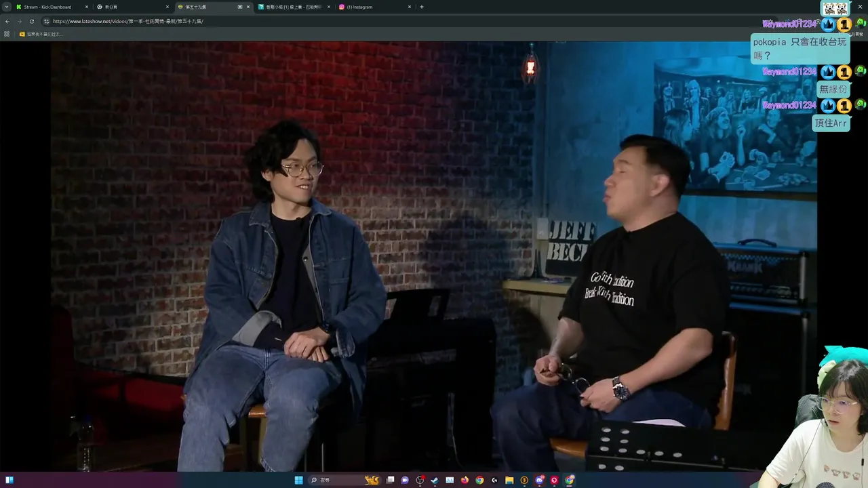This screenshot has height=488, width=868.
Task: Launch Steam from the taskbar
Action: click(x=435, y=480)
